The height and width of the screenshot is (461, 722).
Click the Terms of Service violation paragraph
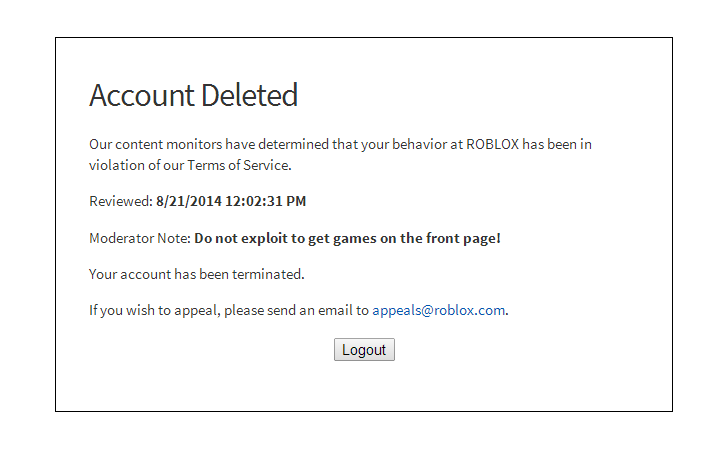tap(340, 155)
